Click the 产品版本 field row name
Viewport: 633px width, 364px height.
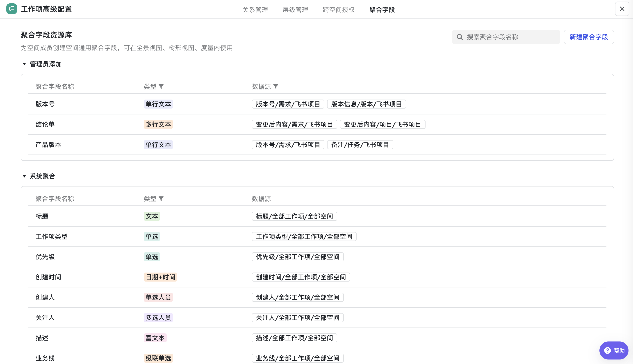(48, 145)
